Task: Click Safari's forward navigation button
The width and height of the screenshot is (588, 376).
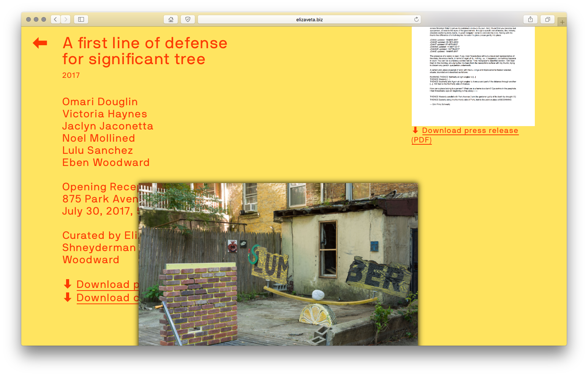Action: pyautogui.click(x=66, y=19)
